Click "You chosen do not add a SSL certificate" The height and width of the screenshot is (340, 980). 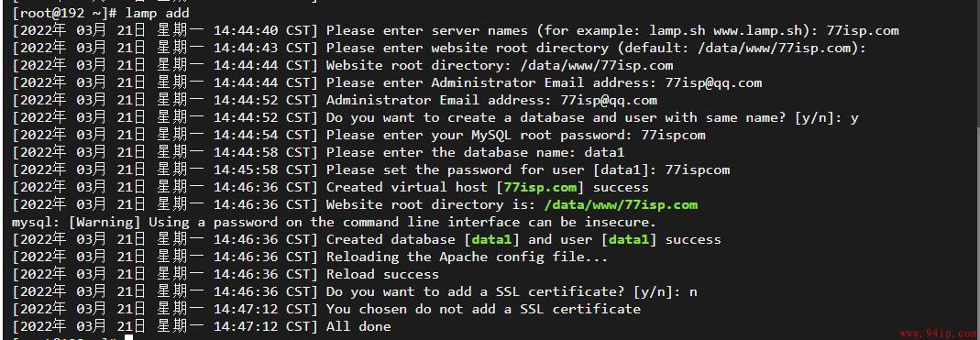click(x=483, y=309)
